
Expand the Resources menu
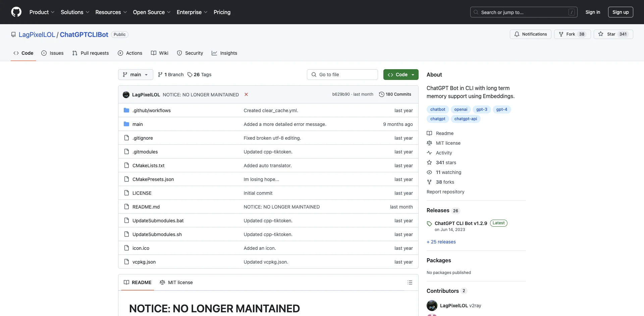click(111, 12)
